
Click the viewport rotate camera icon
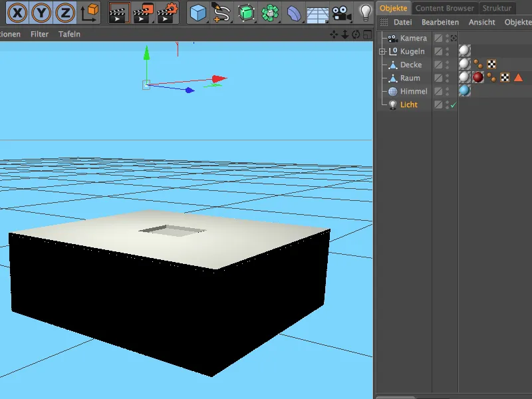click(356, 35)
